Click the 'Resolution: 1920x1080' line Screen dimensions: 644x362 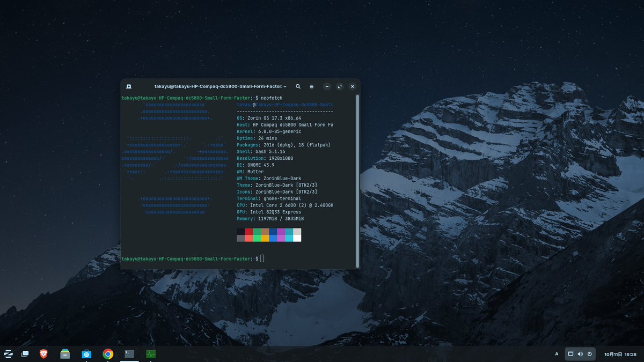[x=266, y=158]
